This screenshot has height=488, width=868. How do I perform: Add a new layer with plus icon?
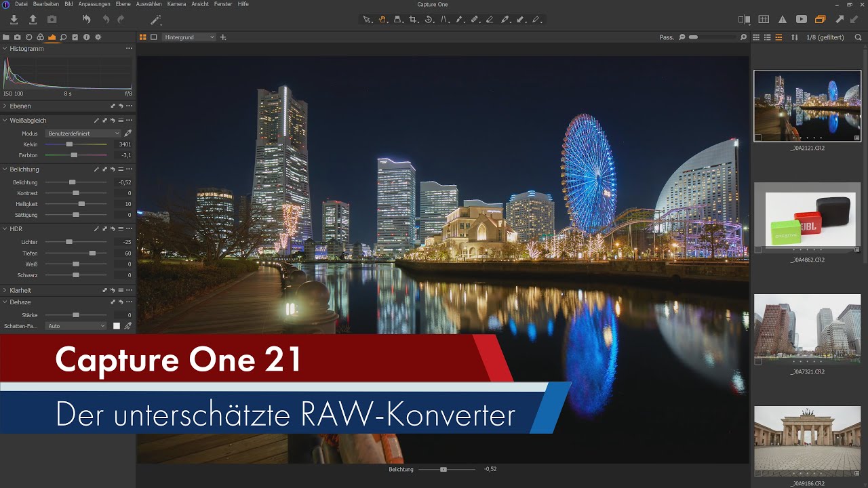(x=223, y=37)
